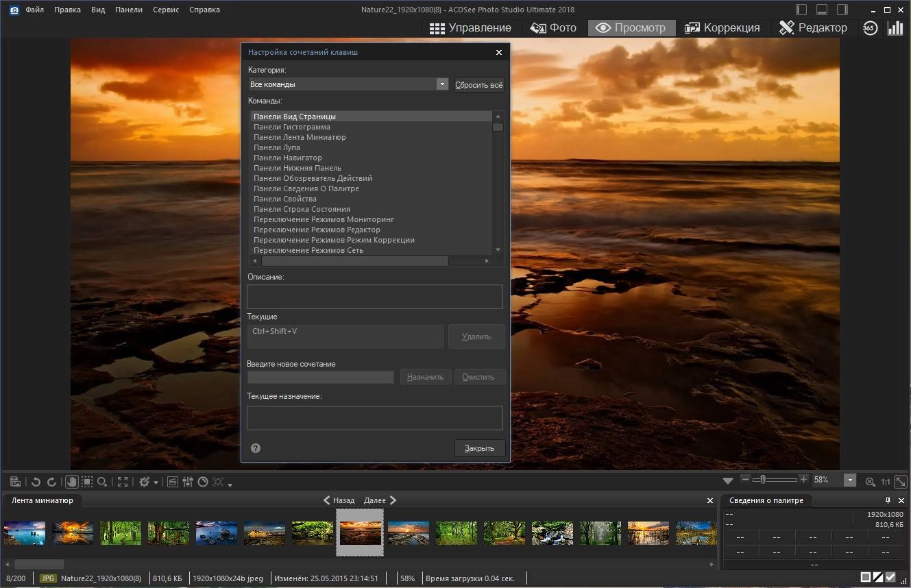The height and width of the screenshot is (588, 911).
Task: Click the Удалить button
Action: [476, 336]
